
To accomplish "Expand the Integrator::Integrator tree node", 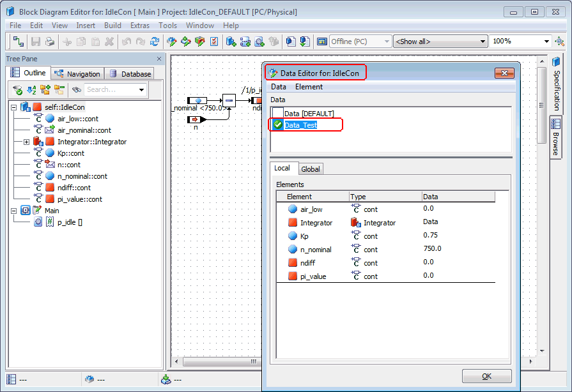I will 27,142.
